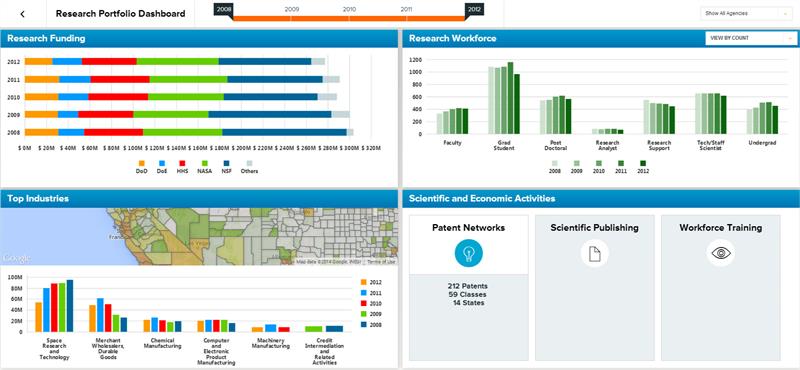Open Workforce Training eye icon

tap(720, 253)
